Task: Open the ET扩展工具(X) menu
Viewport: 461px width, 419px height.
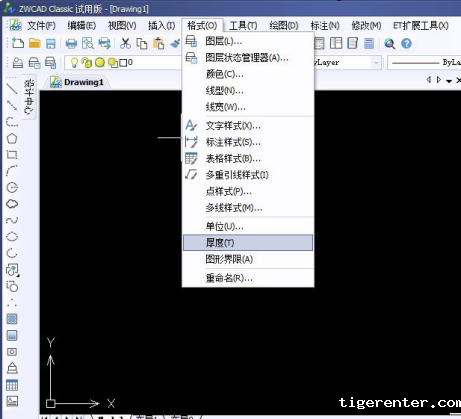Action: [x=421, y=25]
